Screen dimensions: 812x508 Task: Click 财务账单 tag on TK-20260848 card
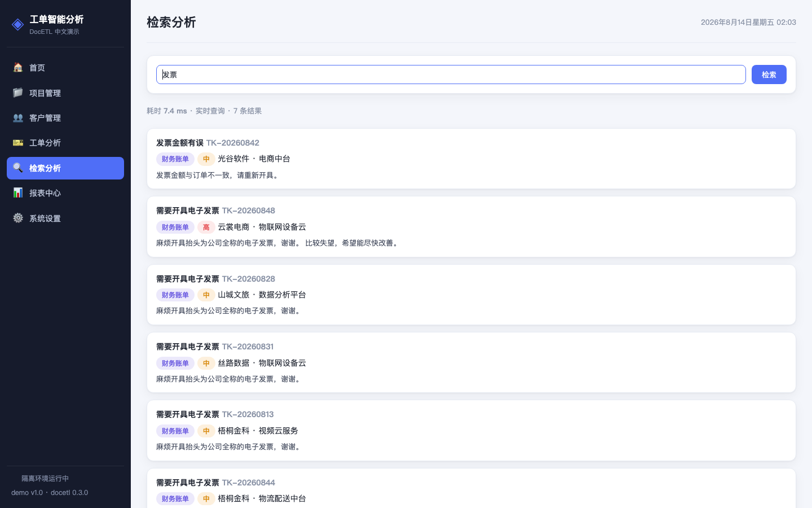click(175, 227)
